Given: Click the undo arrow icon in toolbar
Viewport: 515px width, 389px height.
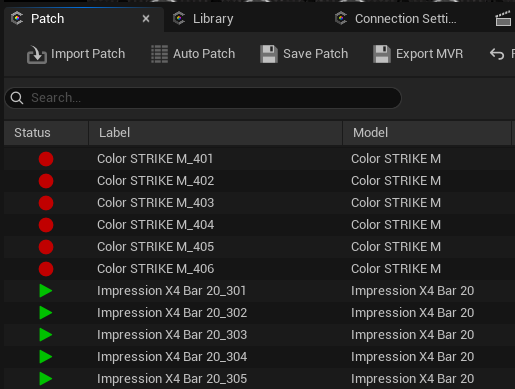Looking at the screenshot, I should pyautogui.click(x=497, y=54).
